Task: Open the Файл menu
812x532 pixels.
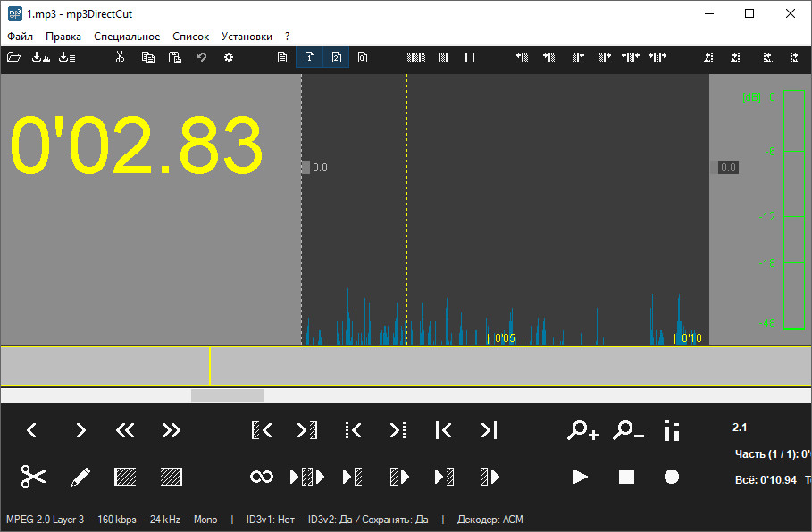Action: click(x=21, y=36)
